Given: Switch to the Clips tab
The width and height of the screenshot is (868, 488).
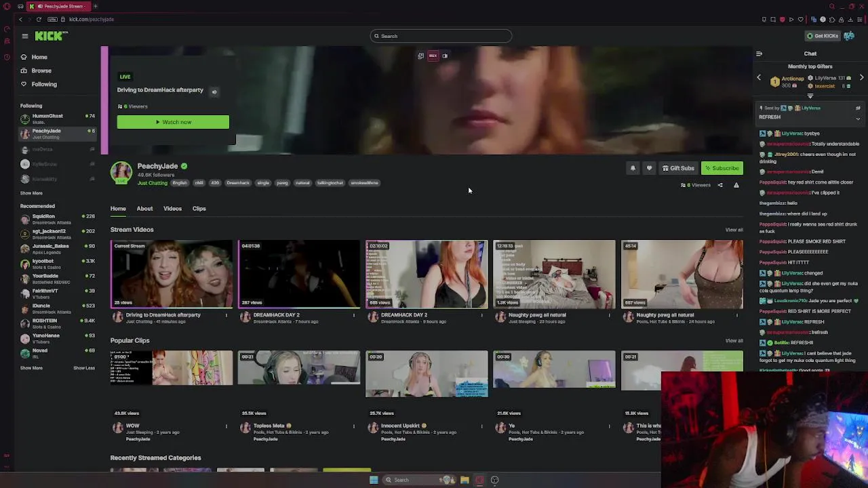Looking at the screenshot, I should [x=199, y=209].
